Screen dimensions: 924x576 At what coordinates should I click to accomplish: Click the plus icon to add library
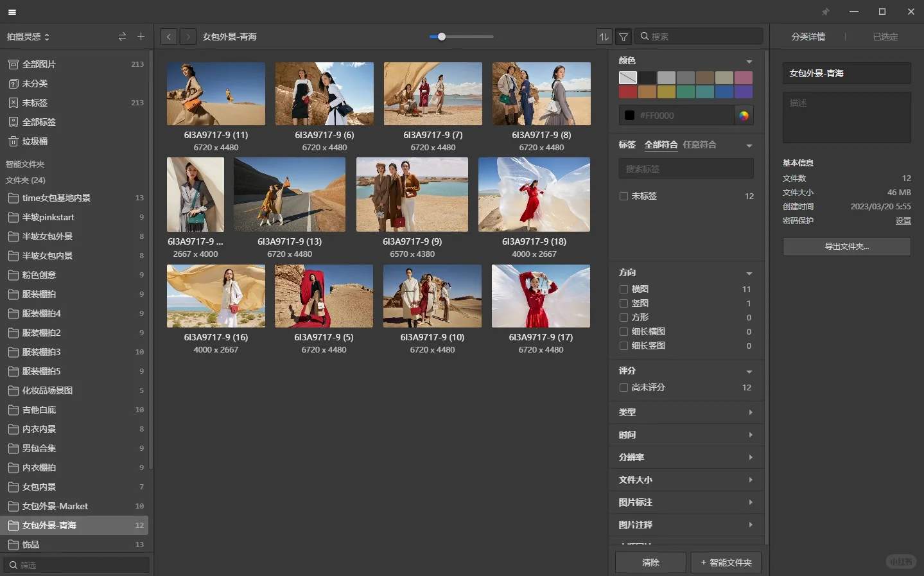point(141,37)
